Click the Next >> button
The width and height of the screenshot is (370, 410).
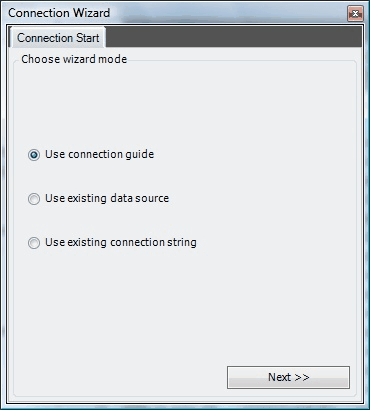click(x=288, y=377)
